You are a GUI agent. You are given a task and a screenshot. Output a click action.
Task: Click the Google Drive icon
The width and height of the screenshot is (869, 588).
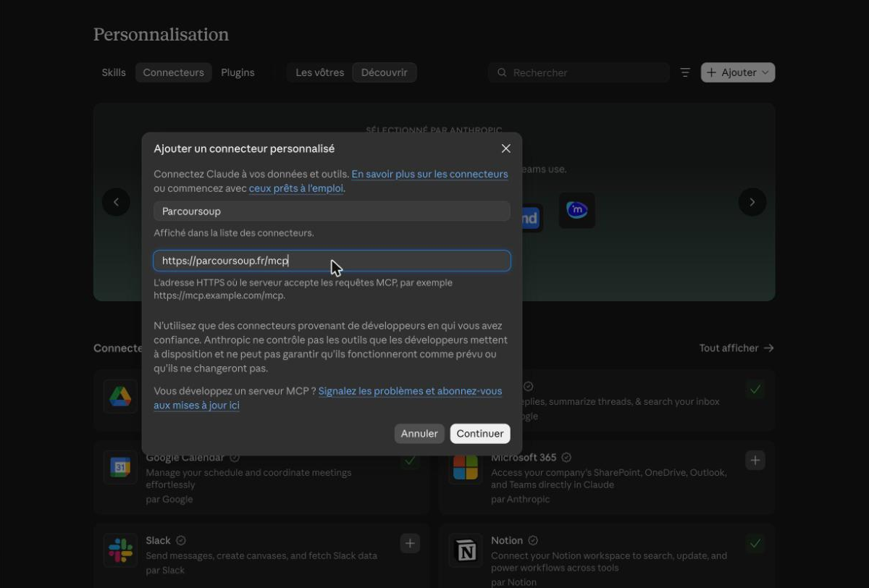(x=120, y=396)
